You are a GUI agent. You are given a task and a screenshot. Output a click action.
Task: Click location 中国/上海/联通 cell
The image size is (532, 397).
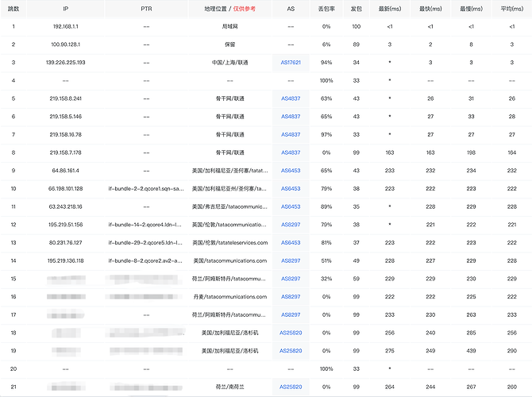tap(229, 63)
